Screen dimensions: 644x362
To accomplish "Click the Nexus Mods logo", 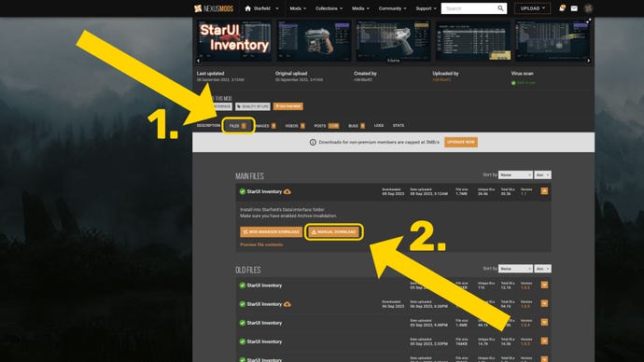I will point(214,8).
